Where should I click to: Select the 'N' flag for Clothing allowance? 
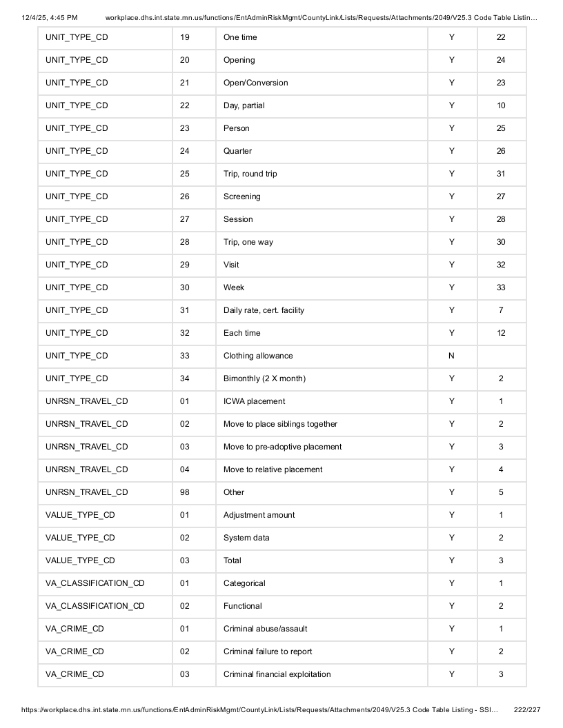coord(451,356)
